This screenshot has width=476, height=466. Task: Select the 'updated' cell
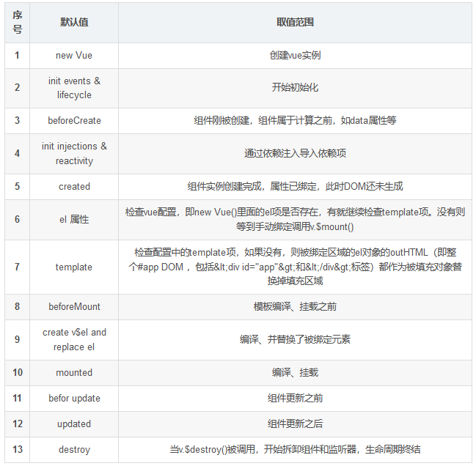pos(74,424)
